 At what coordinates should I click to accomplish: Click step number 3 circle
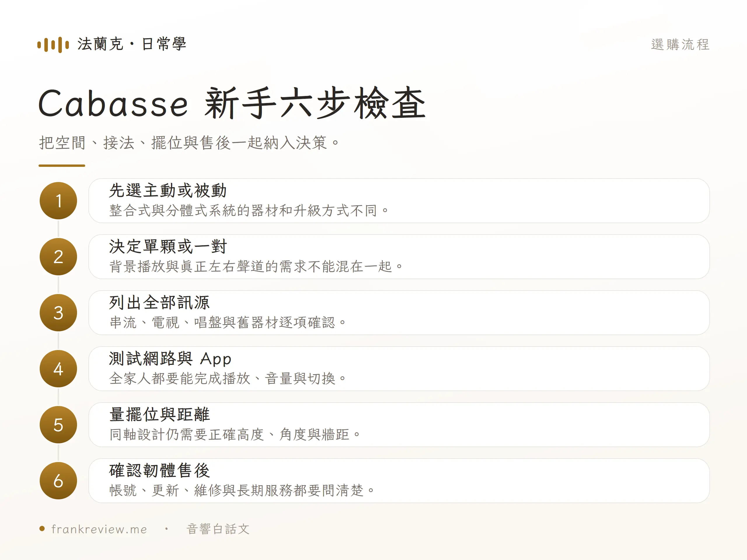coord(58,313)
